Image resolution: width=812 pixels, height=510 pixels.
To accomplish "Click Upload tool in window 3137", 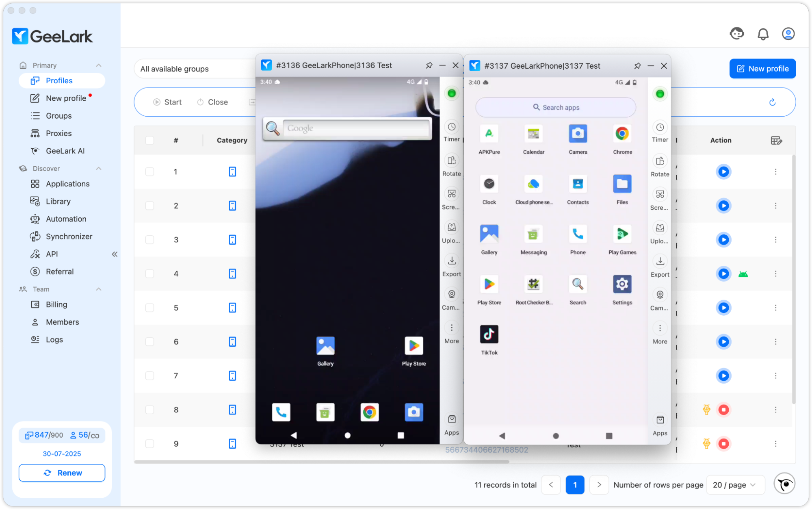I will coord(660,233).
